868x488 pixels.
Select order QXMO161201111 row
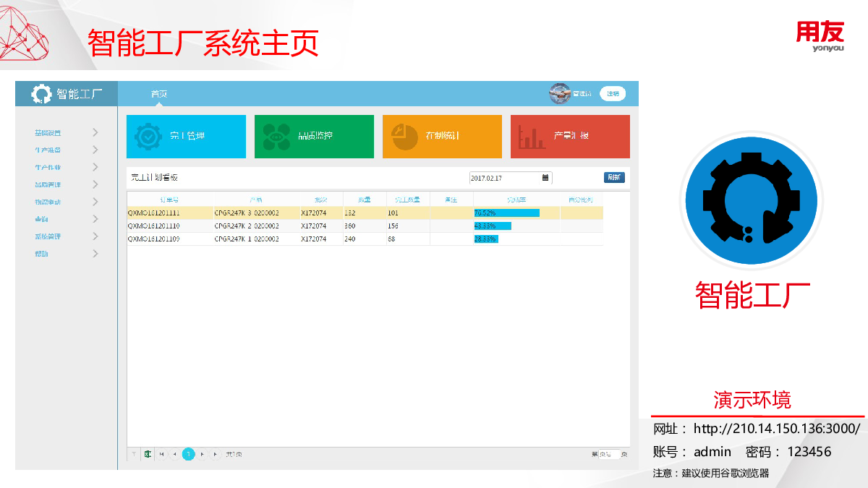[x=365, y=213]
